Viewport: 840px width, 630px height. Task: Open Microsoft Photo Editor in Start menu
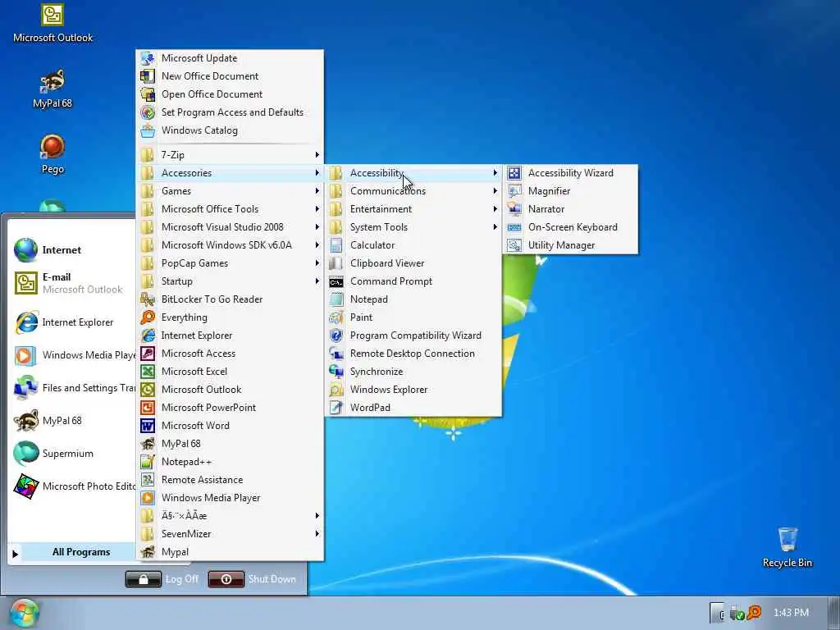click(x=74, y=486)
